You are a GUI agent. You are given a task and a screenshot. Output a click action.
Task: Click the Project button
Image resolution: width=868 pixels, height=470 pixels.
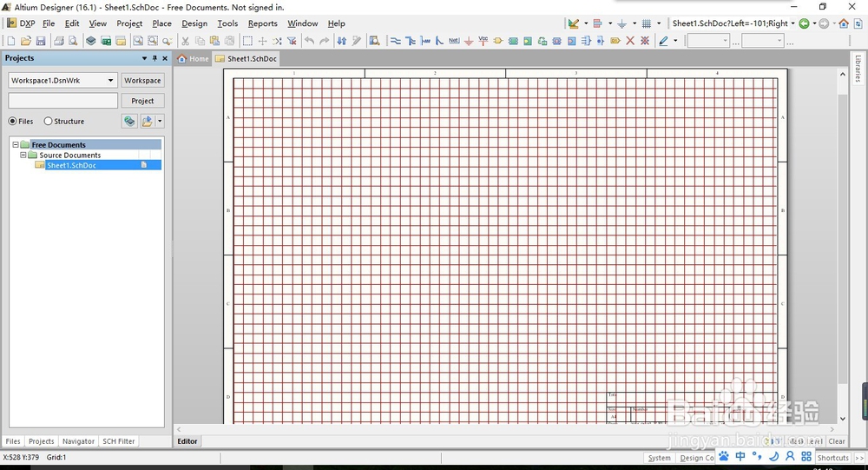(142, 101)
